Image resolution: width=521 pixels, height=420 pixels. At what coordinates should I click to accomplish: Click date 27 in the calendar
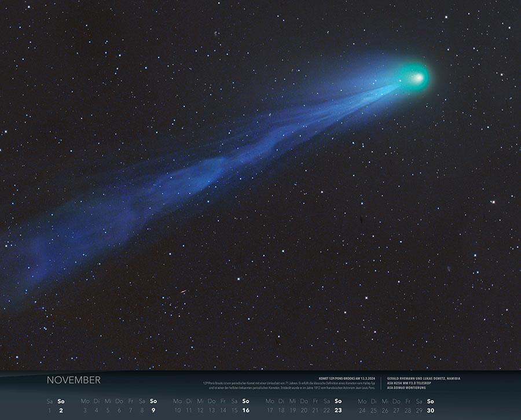[396, 410]
